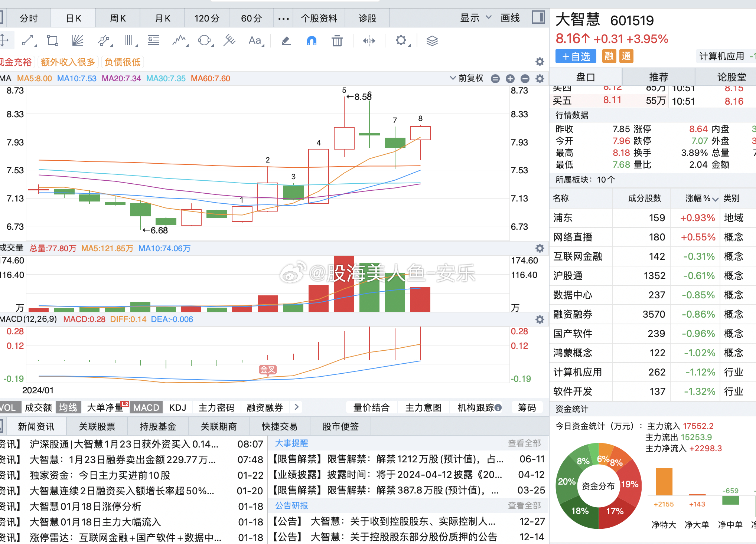
Task: Select the wave line drawing tool
Action: click(180, 40)
